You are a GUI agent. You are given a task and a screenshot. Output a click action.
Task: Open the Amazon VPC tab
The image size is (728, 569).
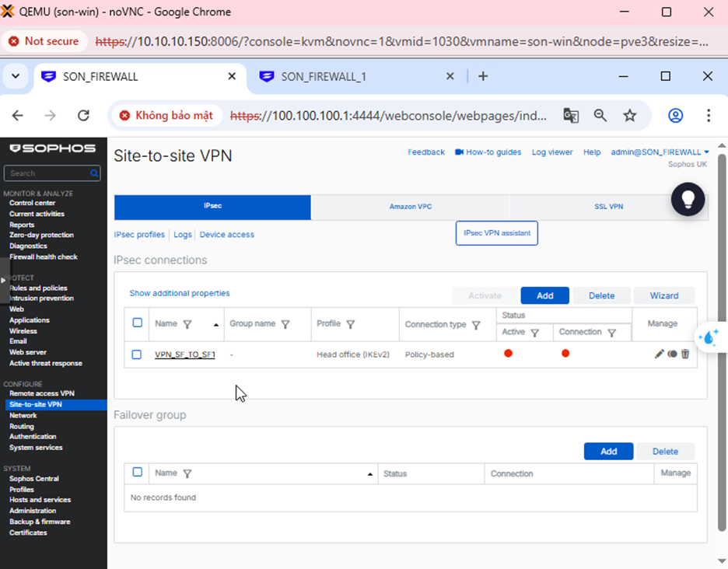coord(410,207)
